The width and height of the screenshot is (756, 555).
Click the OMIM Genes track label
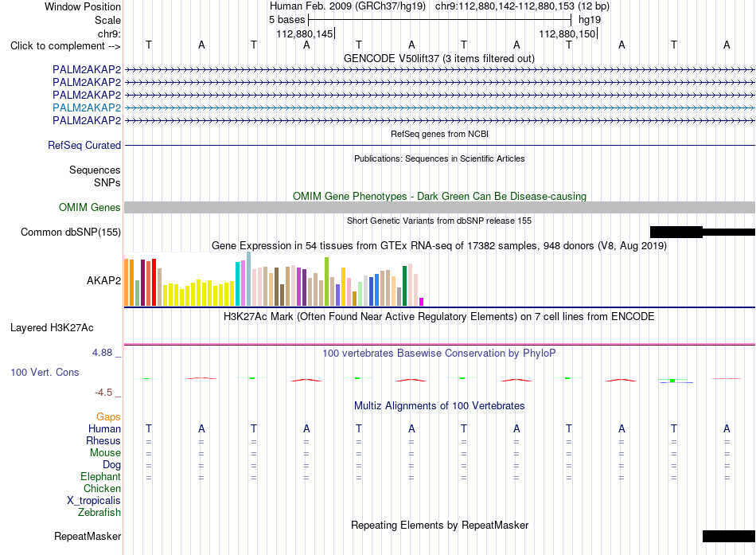90,208
